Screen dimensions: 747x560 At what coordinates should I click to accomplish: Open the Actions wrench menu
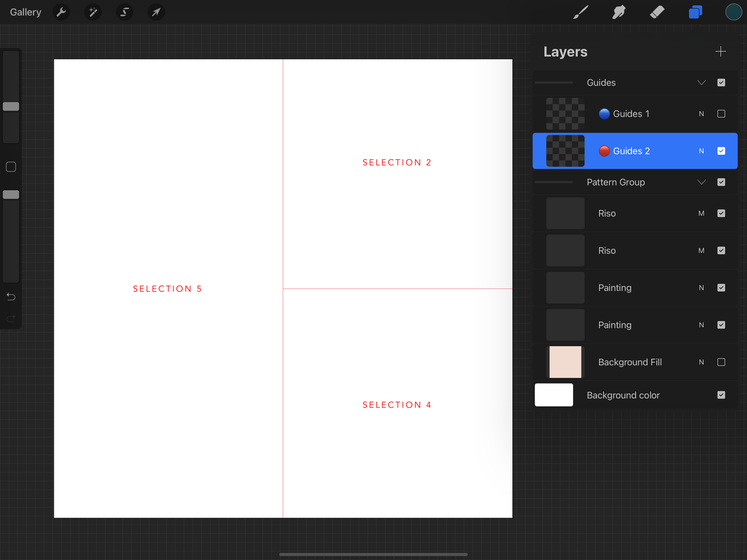tap(61, 12)
